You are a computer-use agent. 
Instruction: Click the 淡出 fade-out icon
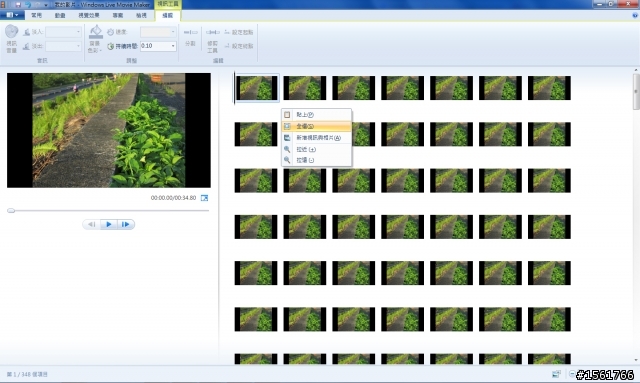27,46
